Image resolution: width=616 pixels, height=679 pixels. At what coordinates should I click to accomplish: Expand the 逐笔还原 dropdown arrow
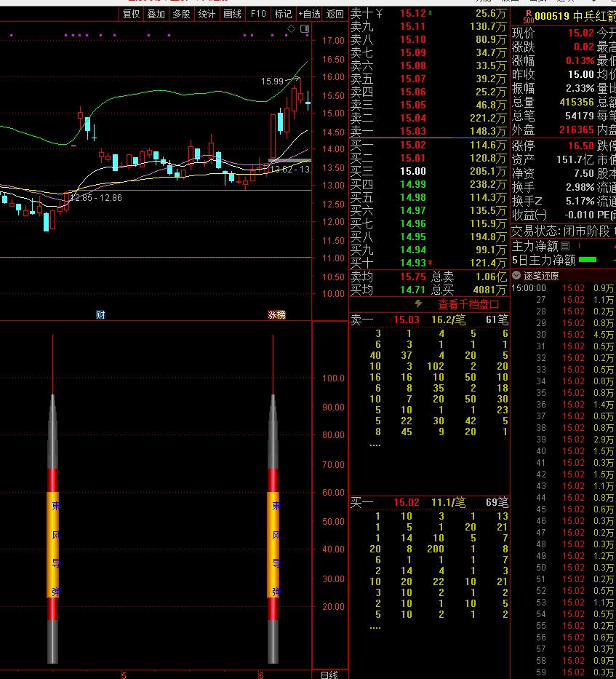(516, 275)
